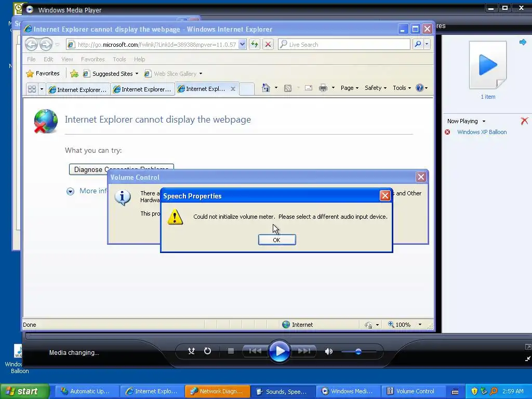Click the Media Player volume slider

click(x=359, y=352)
